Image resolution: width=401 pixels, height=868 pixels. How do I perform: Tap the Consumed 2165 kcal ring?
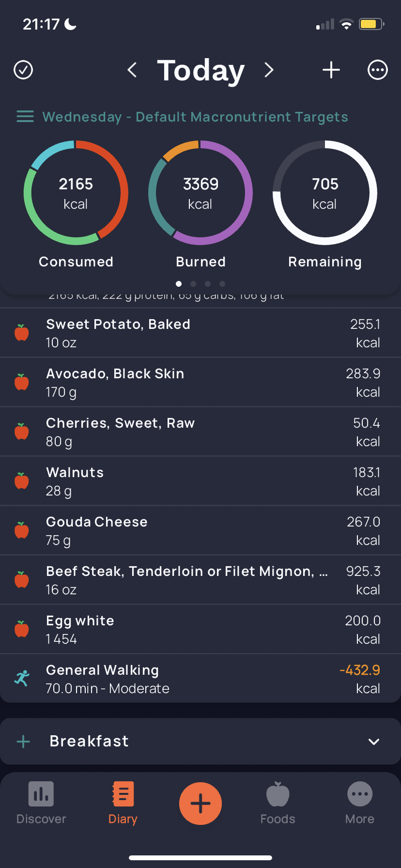click(76, 193)
